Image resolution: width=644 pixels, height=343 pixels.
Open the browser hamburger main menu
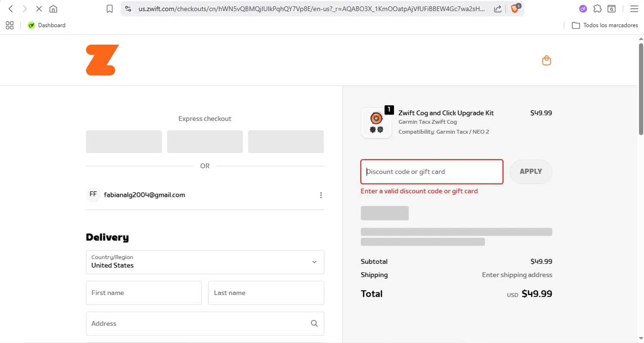tap(634, 9)
